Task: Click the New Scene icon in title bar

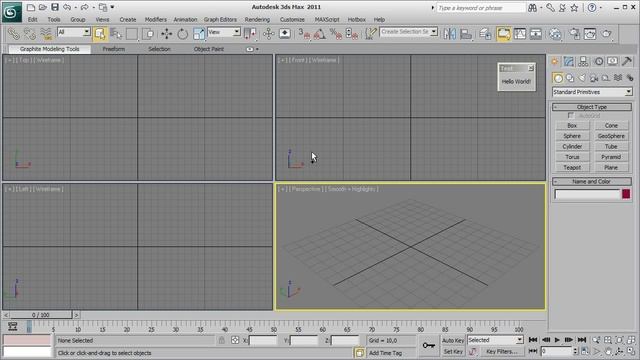Action: 31,7
